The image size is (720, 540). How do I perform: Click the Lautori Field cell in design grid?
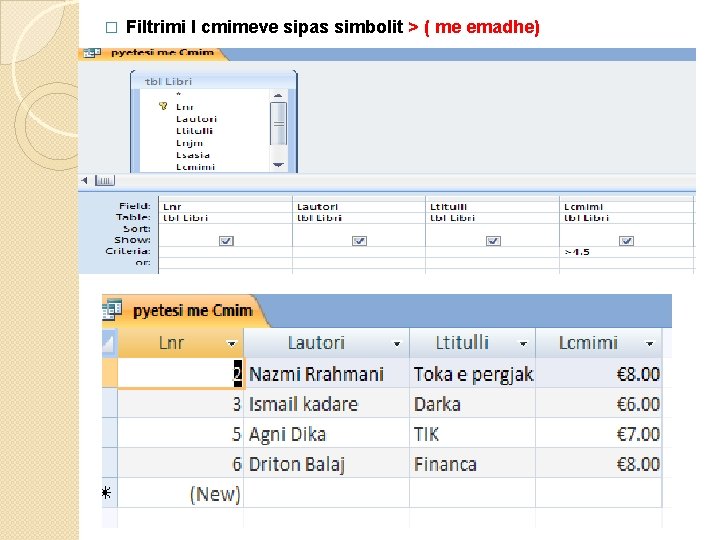click(359, 207)
